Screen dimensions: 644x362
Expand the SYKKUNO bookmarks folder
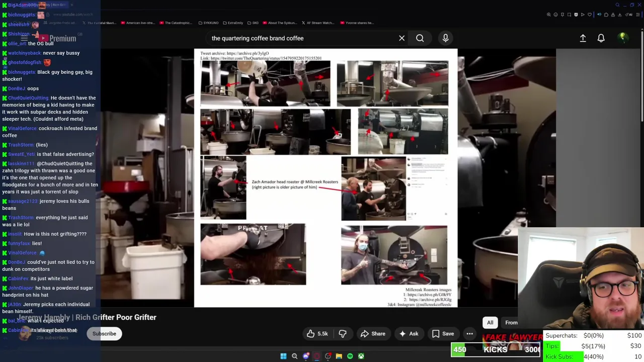(x=208, y=23)
